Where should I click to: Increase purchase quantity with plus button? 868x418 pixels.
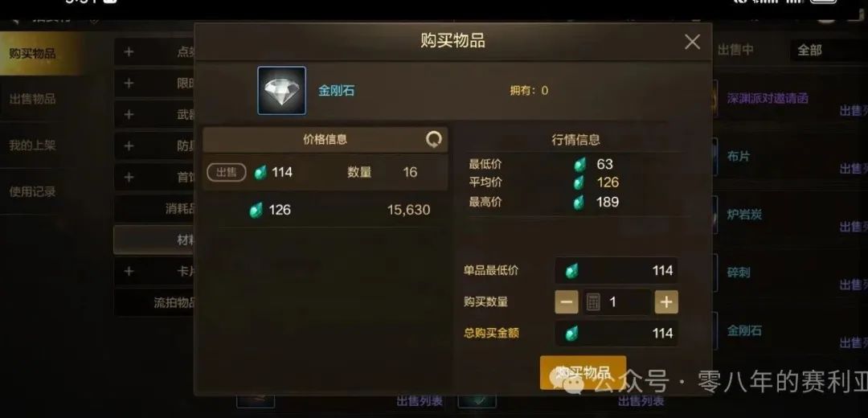(x=666, y=301)
